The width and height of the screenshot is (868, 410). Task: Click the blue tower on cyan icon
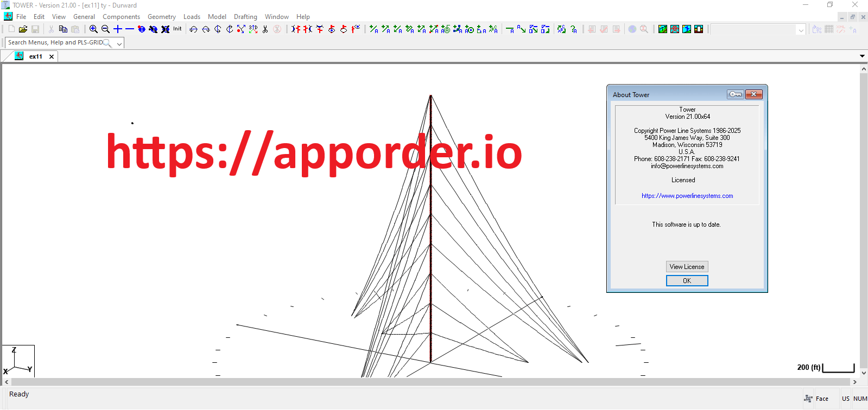click(x=687, y=29)
